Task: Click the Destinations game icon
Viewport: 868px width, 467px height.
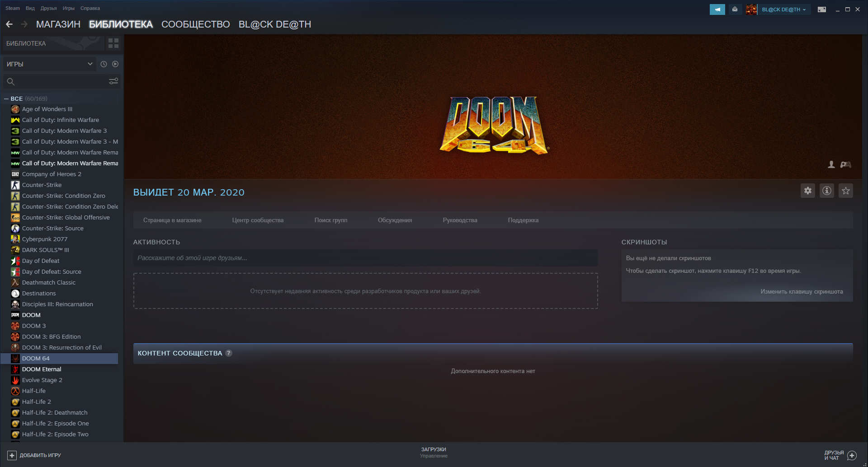Action: (15, 294)
